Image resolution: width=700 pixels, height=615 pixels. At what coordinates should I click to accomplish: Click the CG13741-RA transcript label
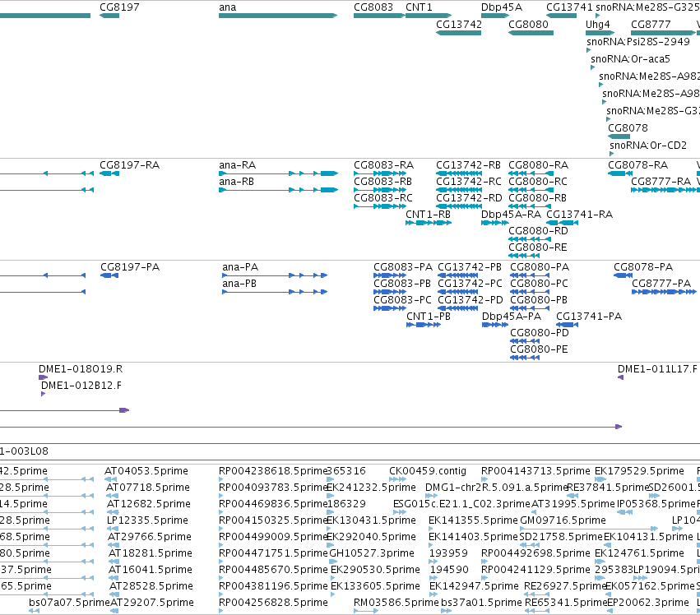(579, 215)
